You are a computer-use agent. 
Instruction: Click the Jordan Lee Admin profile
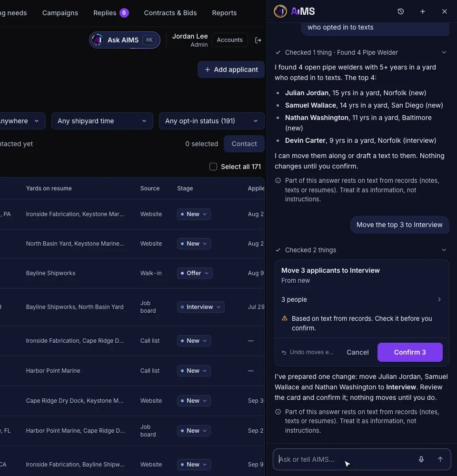[190, 40]
